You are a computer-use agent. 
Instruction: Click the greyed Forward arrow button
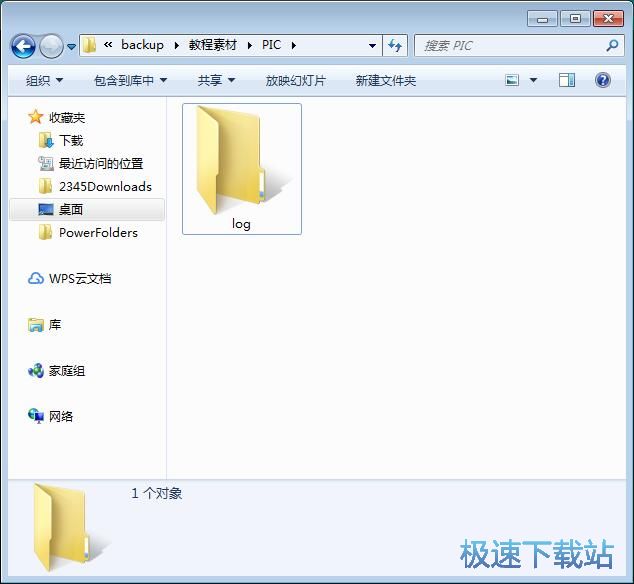click(x=51, y=47)
